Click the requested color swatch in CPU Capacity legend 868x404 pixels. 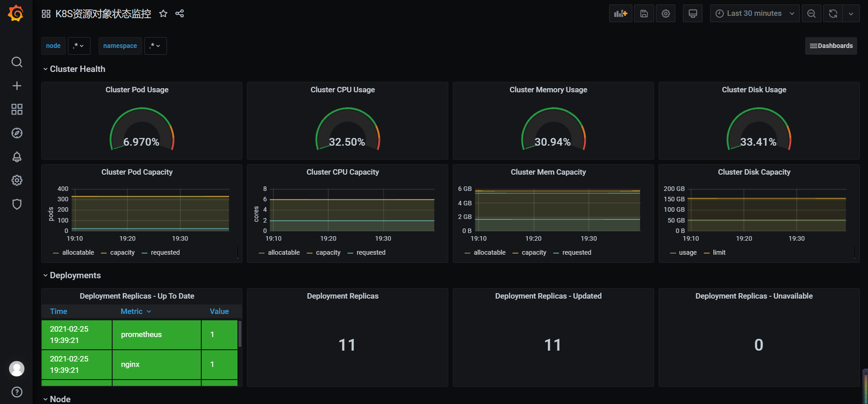point(350,253)
